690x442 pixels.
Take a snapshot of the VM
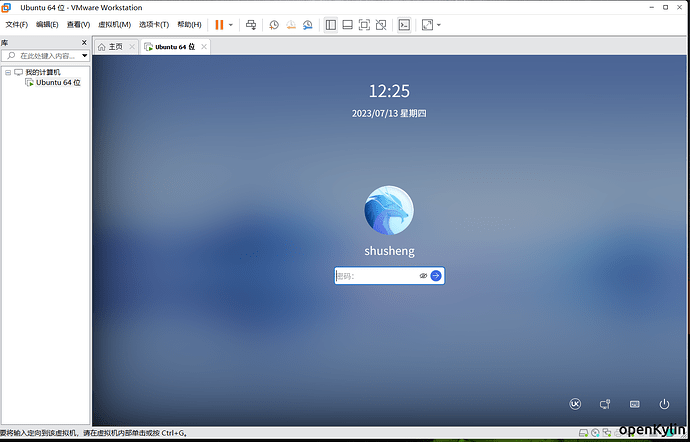pos(274,24)
